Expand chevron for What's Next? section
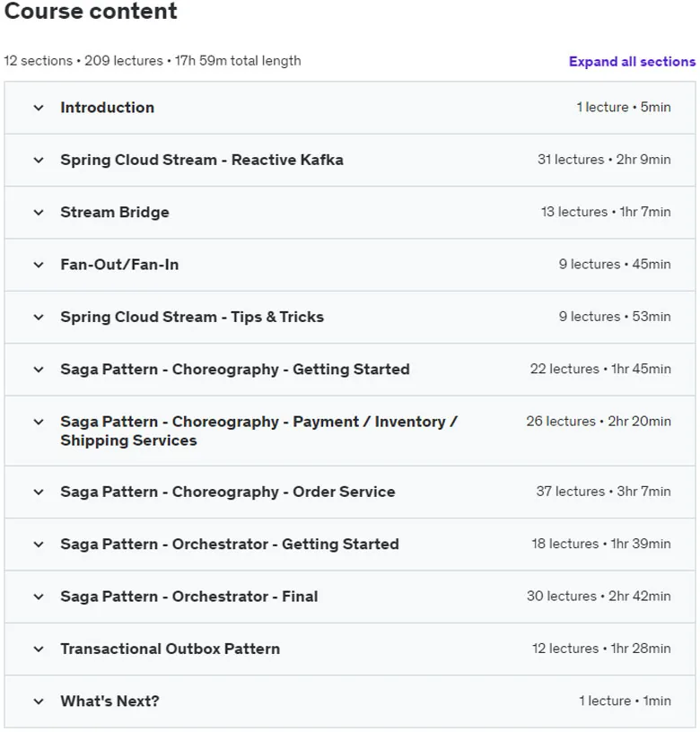 click(39, 701)
